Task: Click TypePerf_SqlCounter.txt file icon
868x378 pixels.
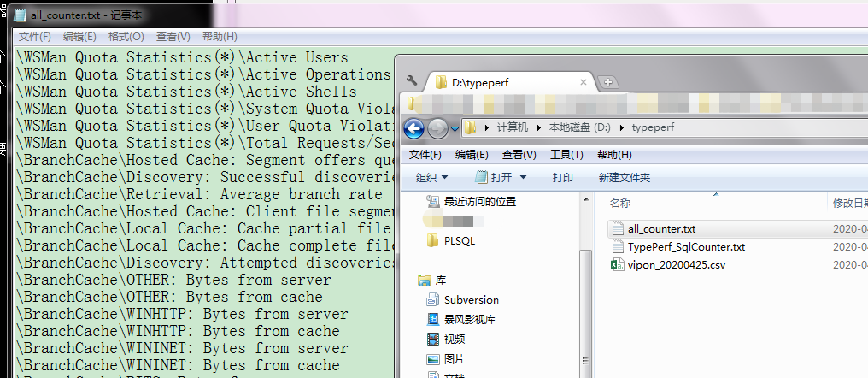Action: [x=617, y=246]
